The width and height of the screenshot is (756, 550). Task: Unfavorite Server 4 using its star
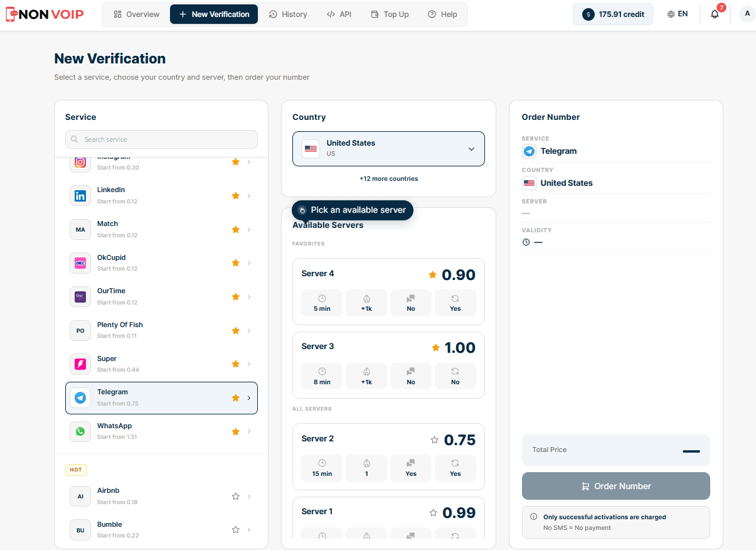[432, 275]
